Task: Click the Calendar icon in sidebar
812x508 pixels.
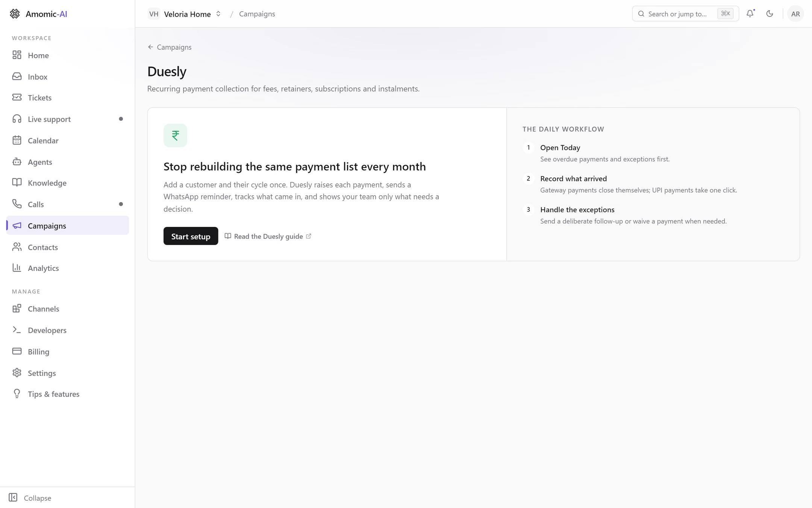Action: pos(17,140)
